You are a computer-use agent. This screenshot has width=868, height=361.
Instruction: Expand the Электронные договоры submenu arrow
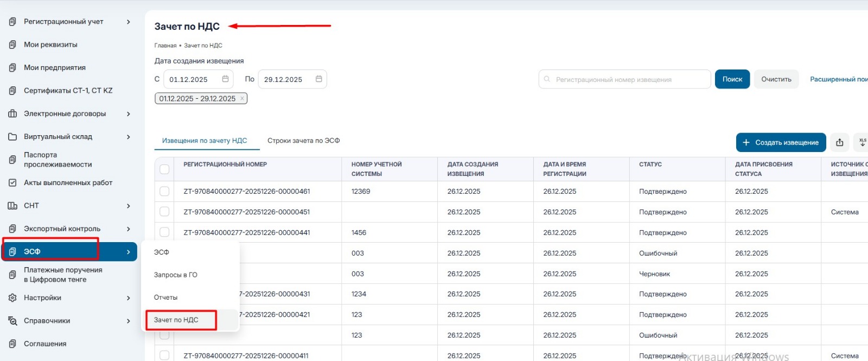point(129,114)
